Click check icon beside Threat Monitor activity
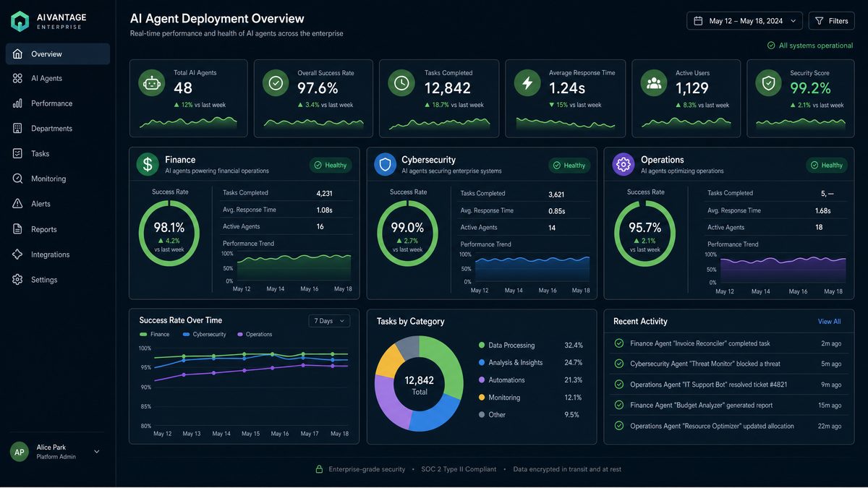Viewport: 868px width, 488px height. coord(618,364)
